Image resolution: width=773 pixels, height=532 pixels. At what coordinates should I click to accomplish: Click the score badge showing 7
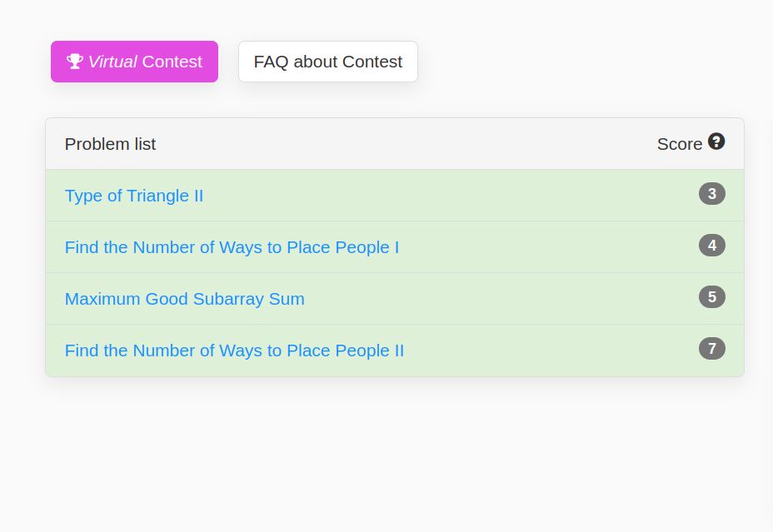[711, 349]
